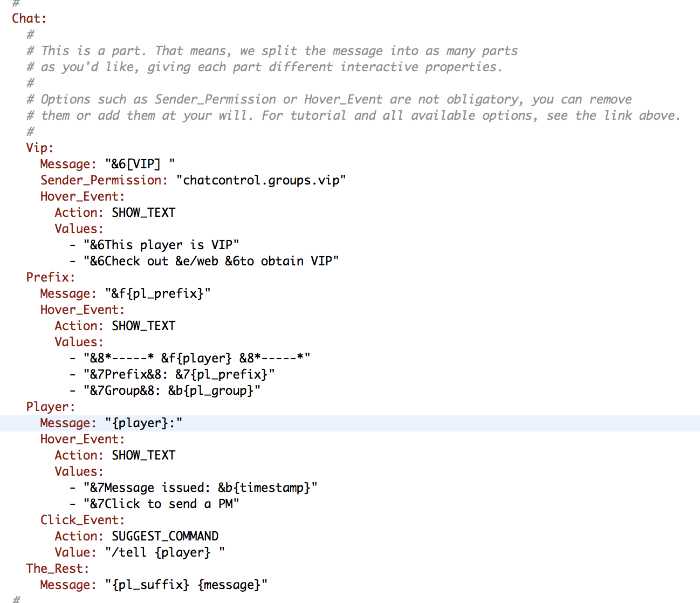Click the "&7Prefix&8: &7{pl_prefix}" line
Image resolution: width=700 pixels, height=603 pixels.
click(179, 374)
